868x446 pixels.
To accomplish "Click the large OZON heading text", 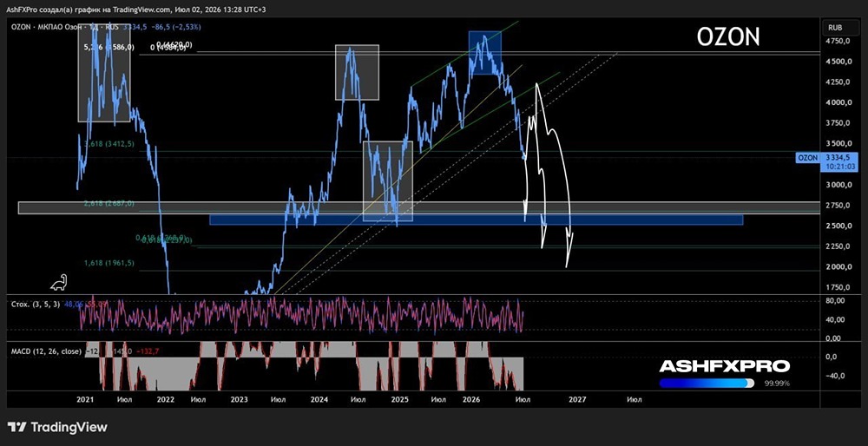I will pyautogui.click(x=728, y=37).
